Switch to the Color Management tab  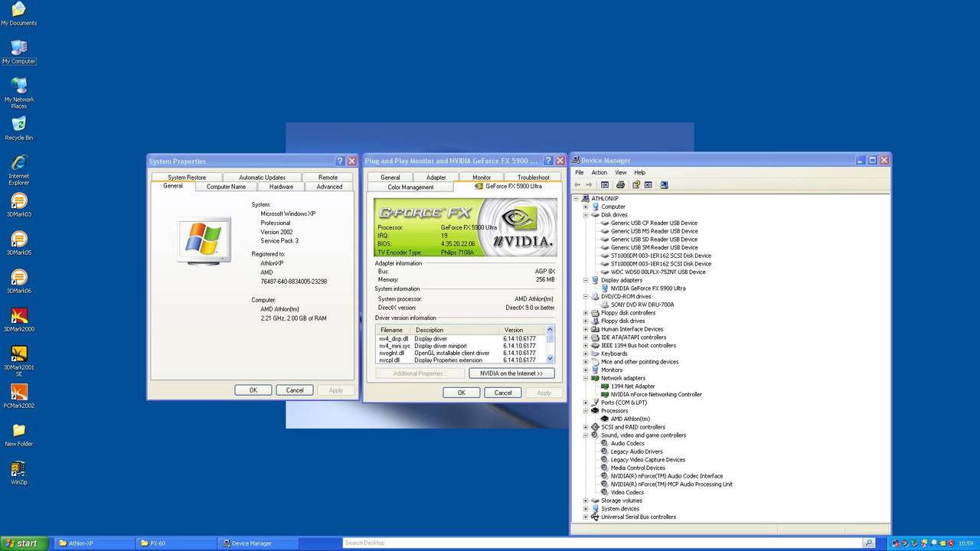pos(410,187)
